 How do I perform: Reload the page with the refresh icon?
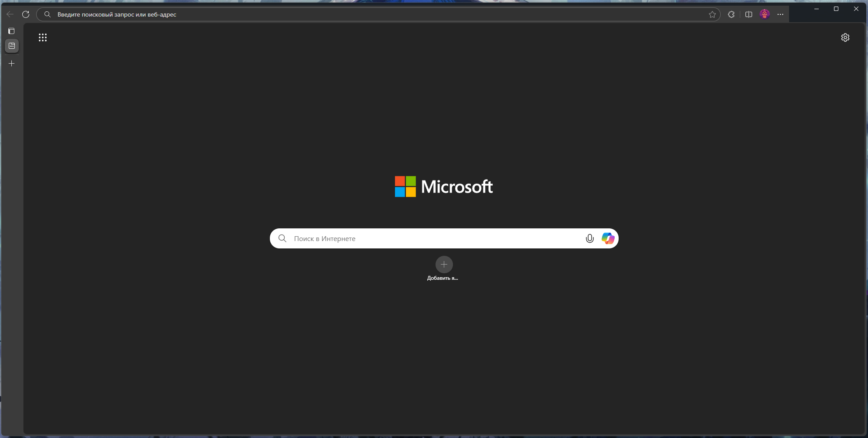pos(26,14)
